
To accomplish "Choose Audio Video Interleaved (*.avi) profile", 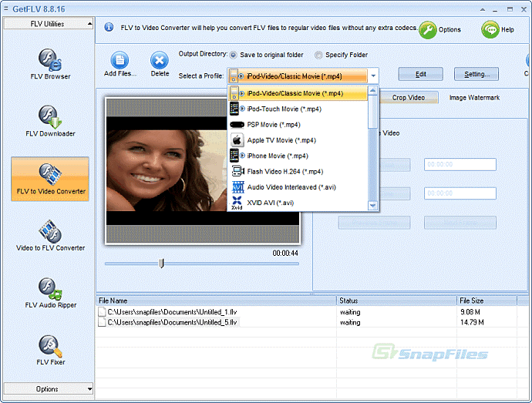I will [298, 187].
